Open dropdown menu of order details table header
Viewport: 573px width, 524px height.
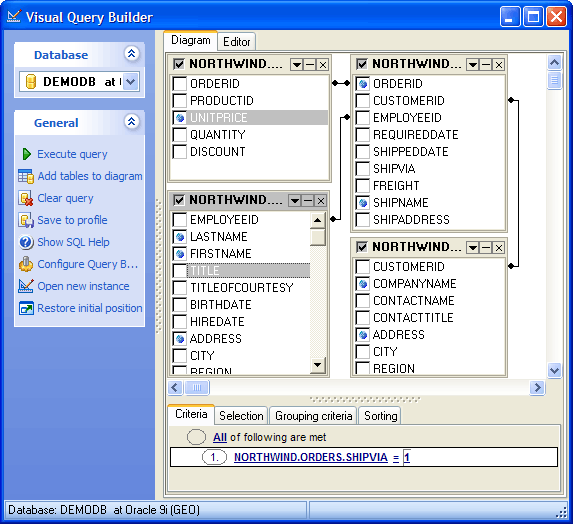point(297,65)
